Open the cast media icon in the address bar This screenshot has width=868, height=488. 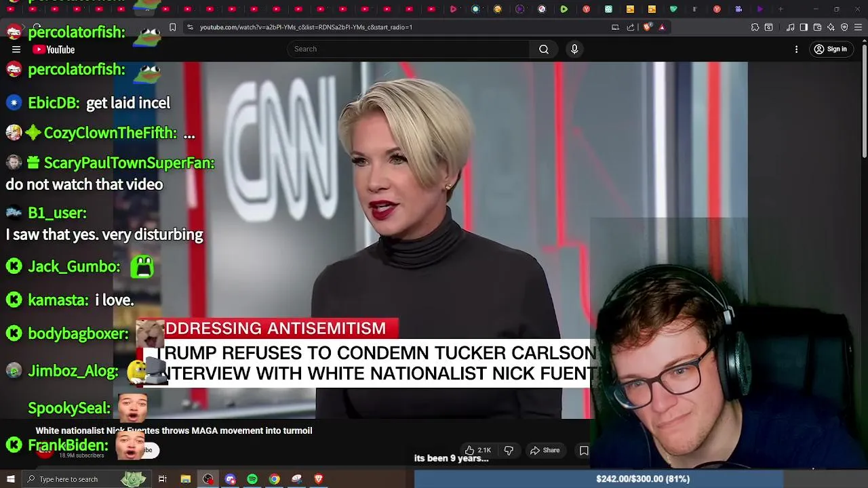615,27
